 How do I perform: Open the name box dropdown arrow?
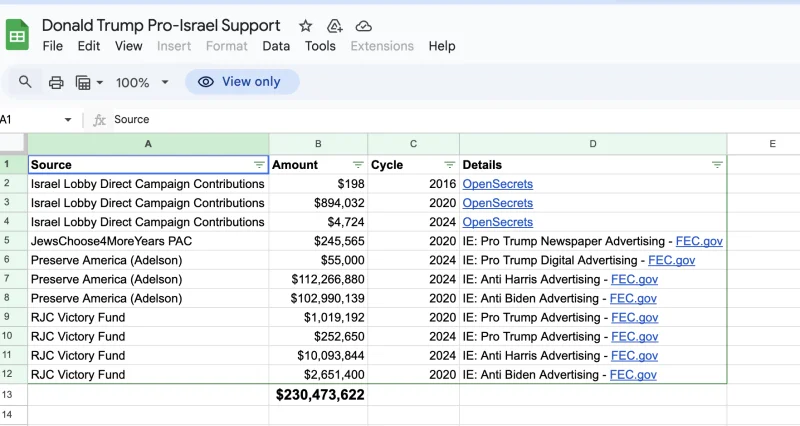click(x=68, y=120)
